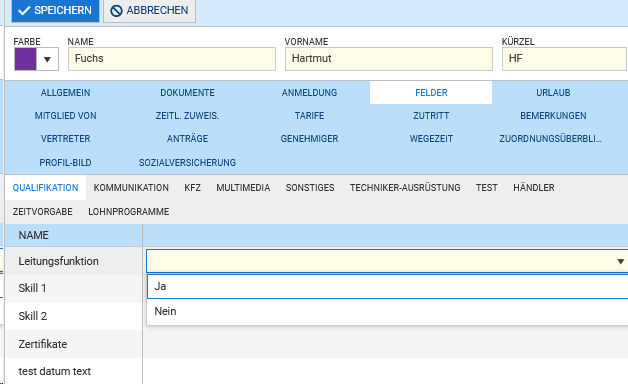Open the Zeitl. Zuweis. tab
The width and height of the screenshot is (628, 384).
click(187, 116)
